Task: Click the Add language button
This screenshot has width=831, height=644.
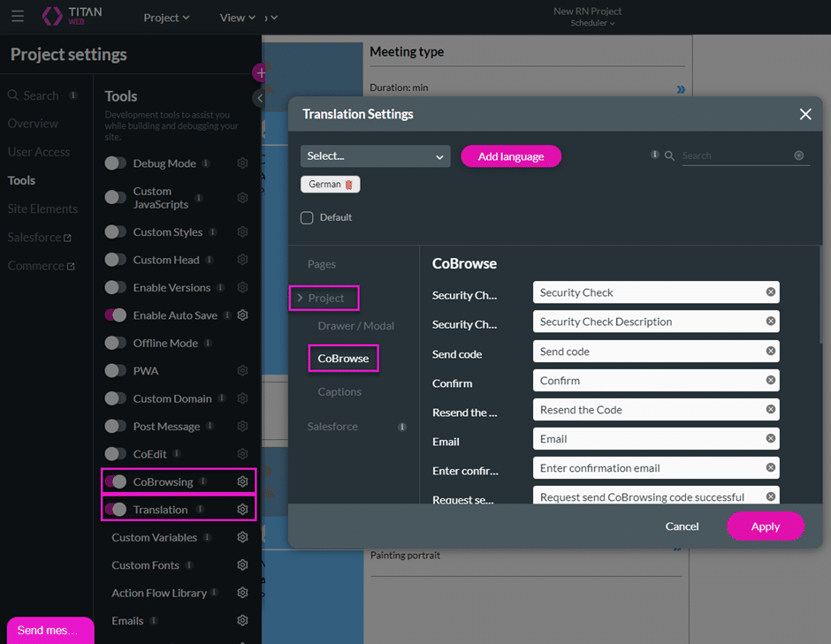Action: [510, 156]
